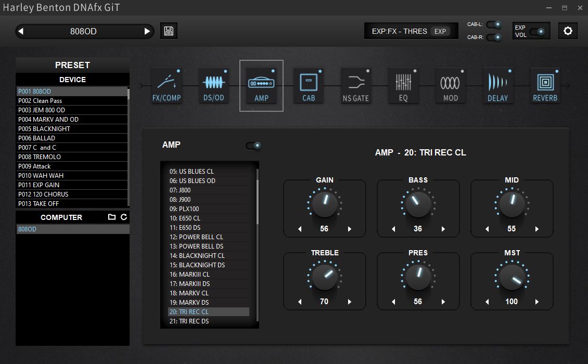588x364 pixels.
Task: Select preset P010 WAH WAH
Action: point(72,176)
